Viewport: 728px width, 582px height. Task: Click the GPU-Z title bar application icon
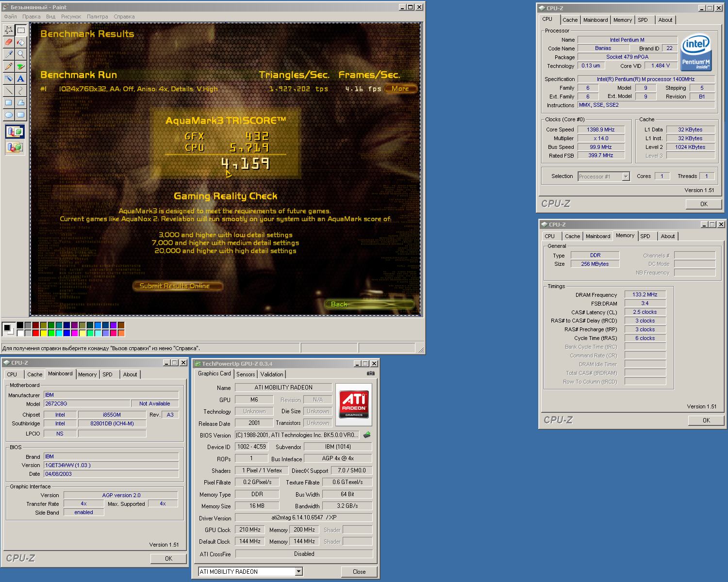198,364
